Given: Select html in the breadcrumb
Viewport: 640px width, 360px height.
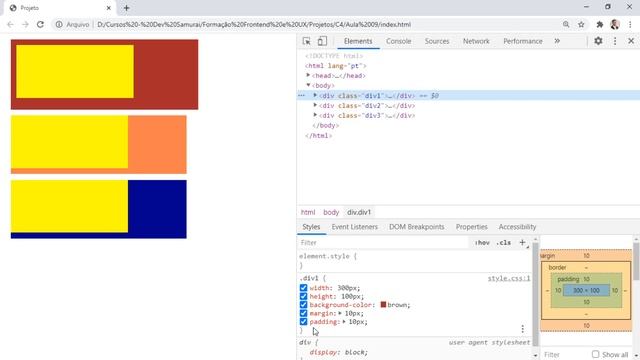Looking at the screenshot, I should pos(308,212).
